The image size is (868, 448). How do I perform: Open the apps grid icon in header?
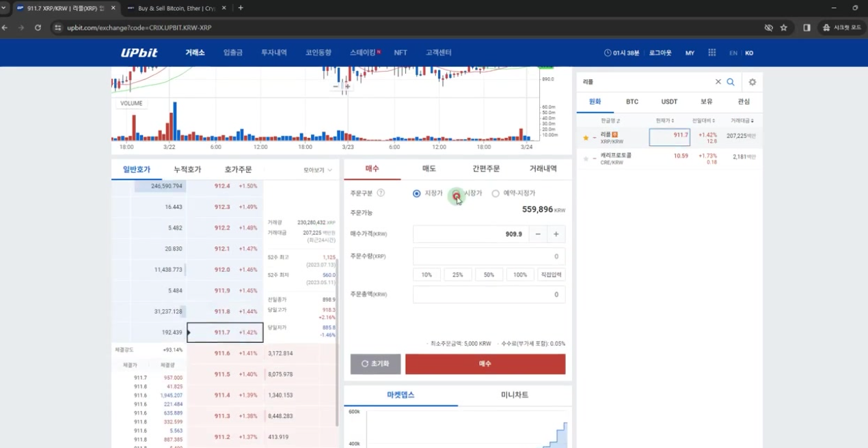[x=711, y=53]
